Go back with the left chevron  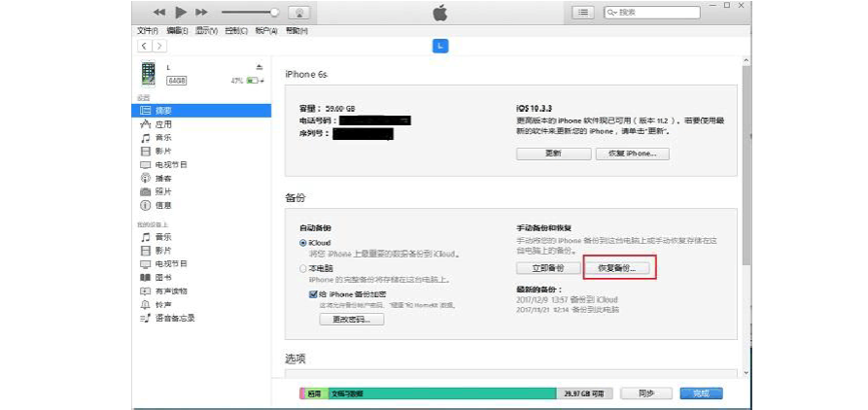coord(145,46)
